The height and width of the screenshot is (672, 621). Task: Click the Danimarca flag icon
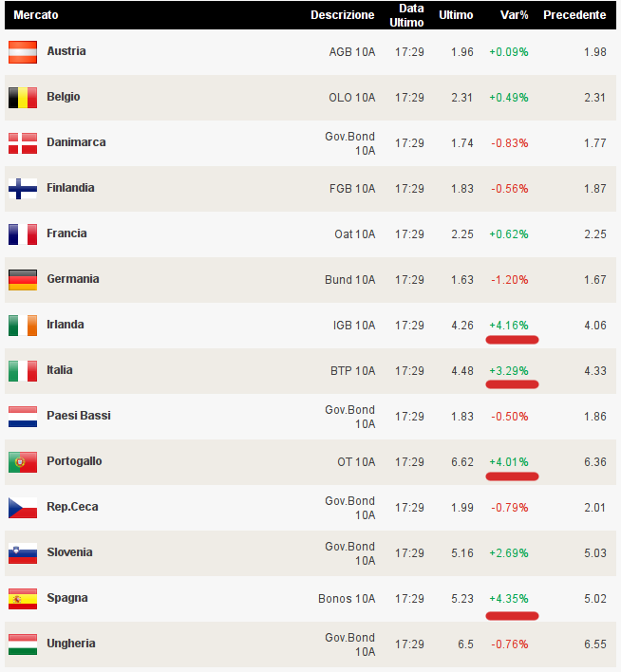[23, 143]
